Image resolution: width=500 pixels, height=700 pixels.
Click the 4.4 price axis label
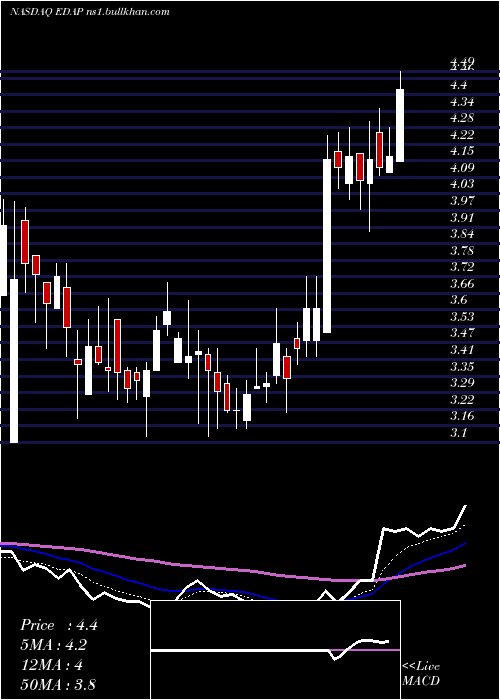(459, 85)
